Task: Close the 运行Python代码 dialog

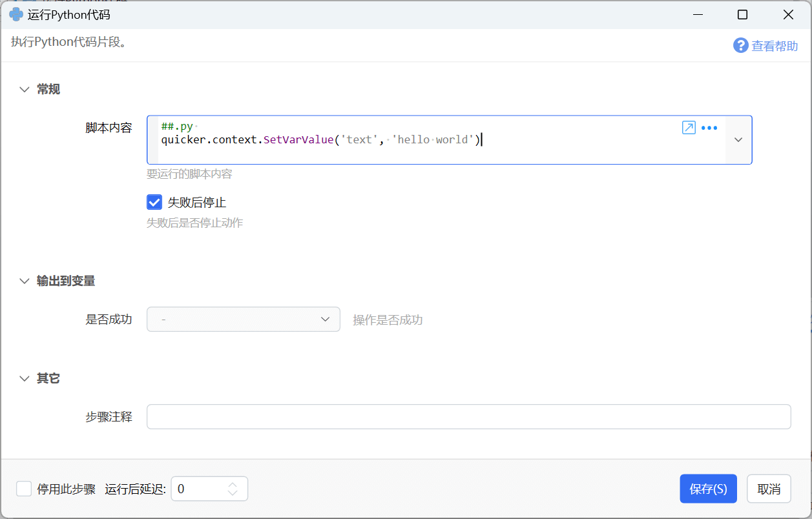Action: [x=788, y=14]
